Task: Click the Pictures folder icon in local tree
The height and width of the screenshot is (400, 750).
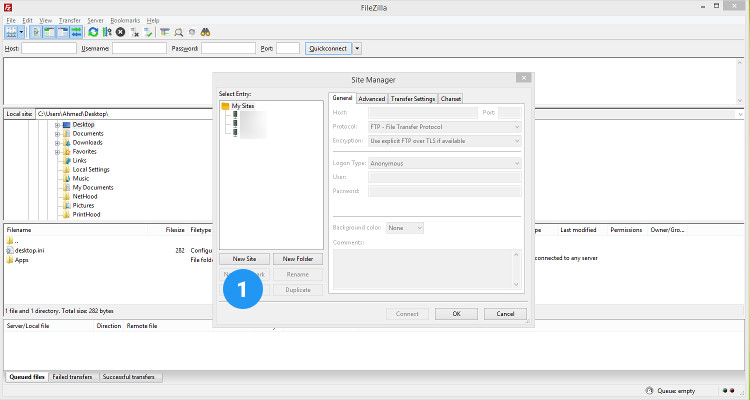Action: click(66, 205)
